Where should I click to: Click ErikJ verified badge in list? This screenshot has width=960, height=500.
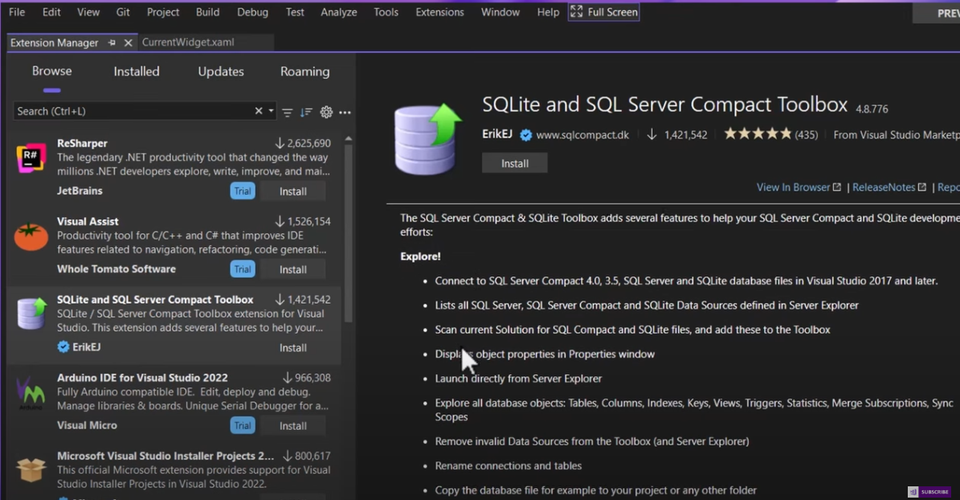(x=63, y=347)
